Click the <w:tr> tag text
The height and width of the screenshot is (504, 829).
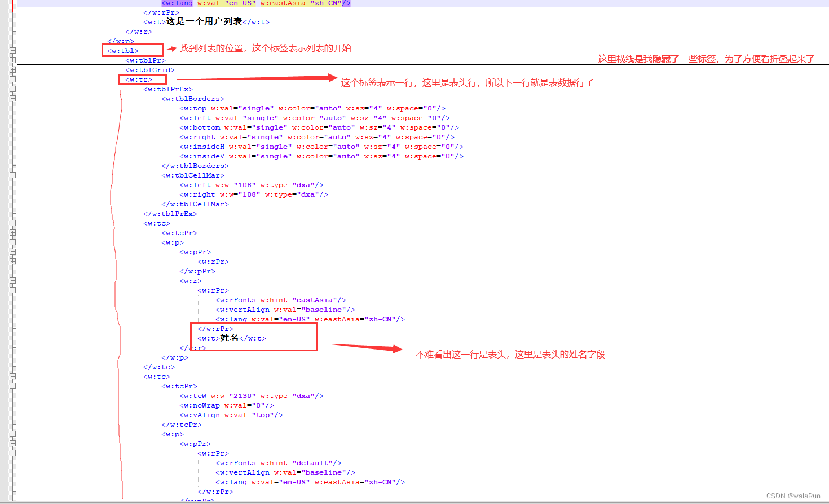tap(139, 79)
